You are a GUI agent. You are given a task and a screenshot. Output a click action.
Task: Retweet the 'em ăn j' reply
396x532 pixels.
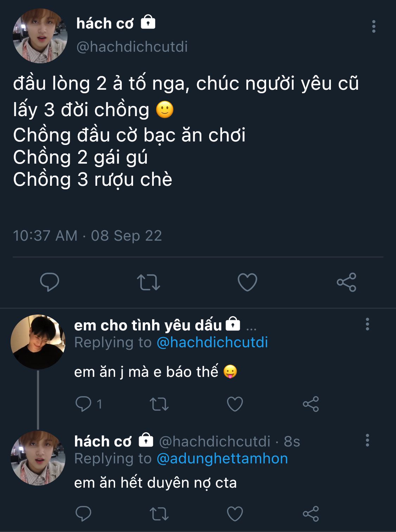[159, 404]
